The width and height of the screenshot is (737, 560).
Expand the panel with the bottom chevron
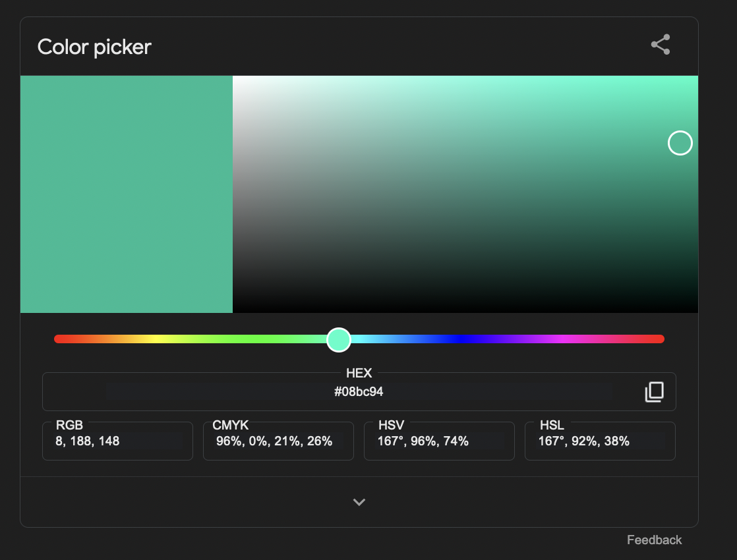coord(359,502)
